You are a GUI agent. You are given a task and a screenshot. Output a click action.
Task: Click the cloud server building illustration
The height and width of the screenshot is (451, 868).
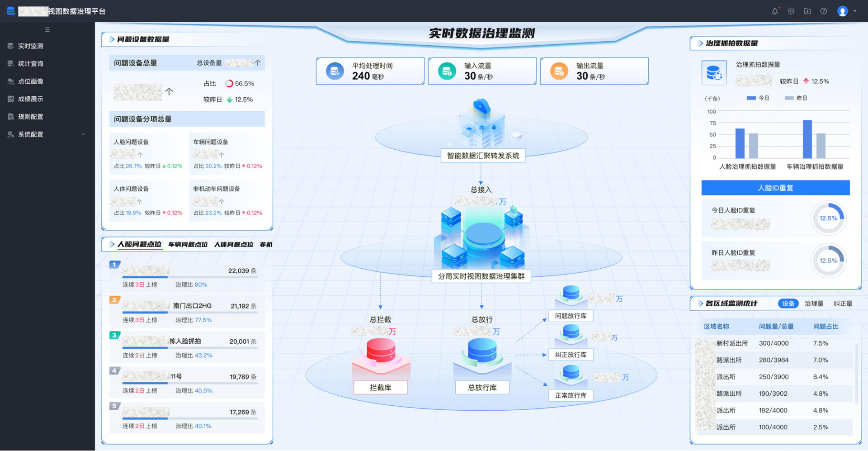[482, 124]
